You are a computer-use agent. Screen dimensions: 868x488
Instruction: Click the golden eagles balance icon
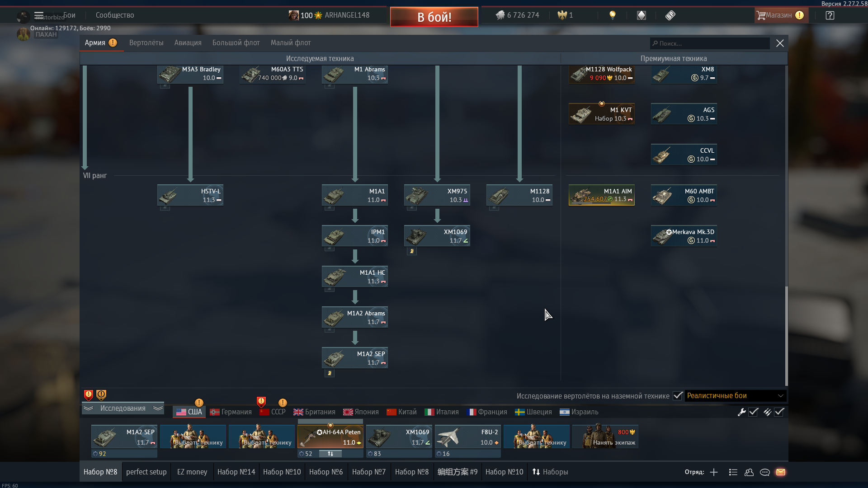tap(562, 15)
